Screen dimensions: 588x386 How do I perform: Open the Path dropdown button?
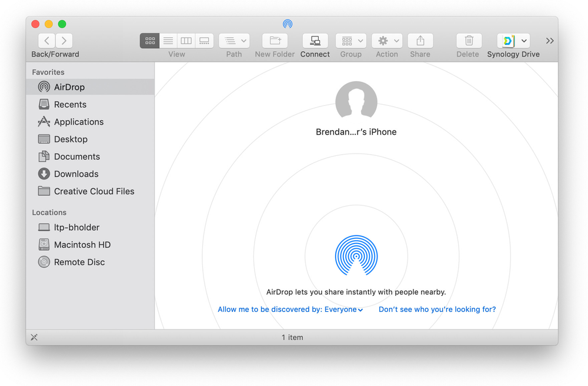(x=235, y=41)
